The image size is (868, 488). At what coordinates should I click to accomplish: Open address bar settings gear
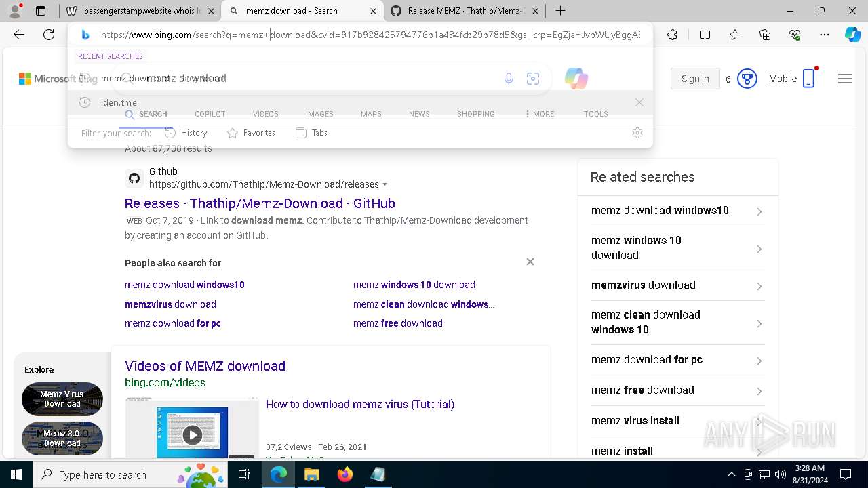click(637, 133)
